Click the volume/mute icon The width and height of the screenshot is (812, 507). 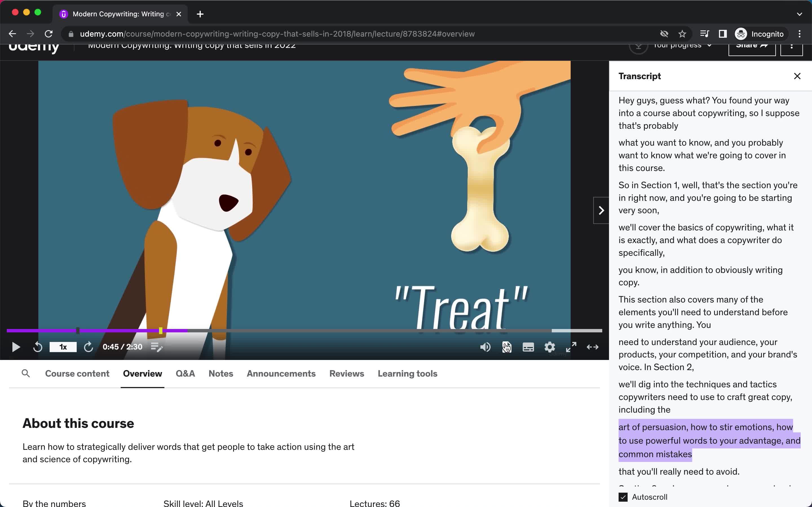coord(485,347)
